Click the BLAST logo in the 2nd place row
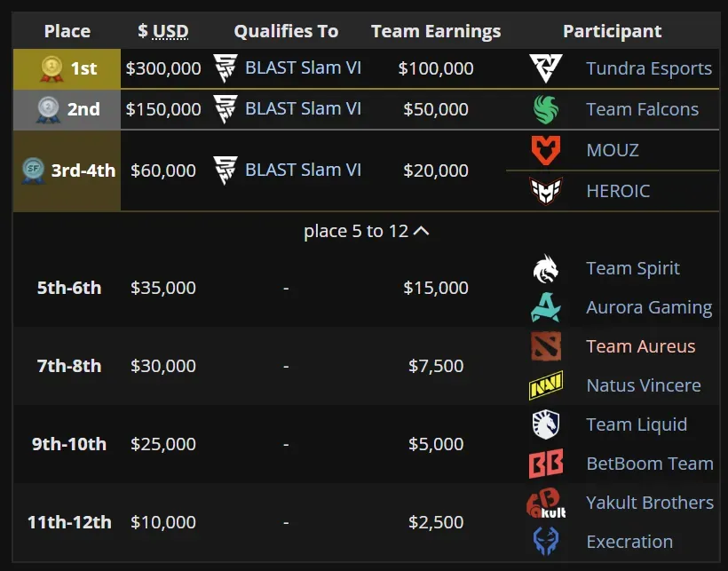728x571 pixels. [226, 109]
